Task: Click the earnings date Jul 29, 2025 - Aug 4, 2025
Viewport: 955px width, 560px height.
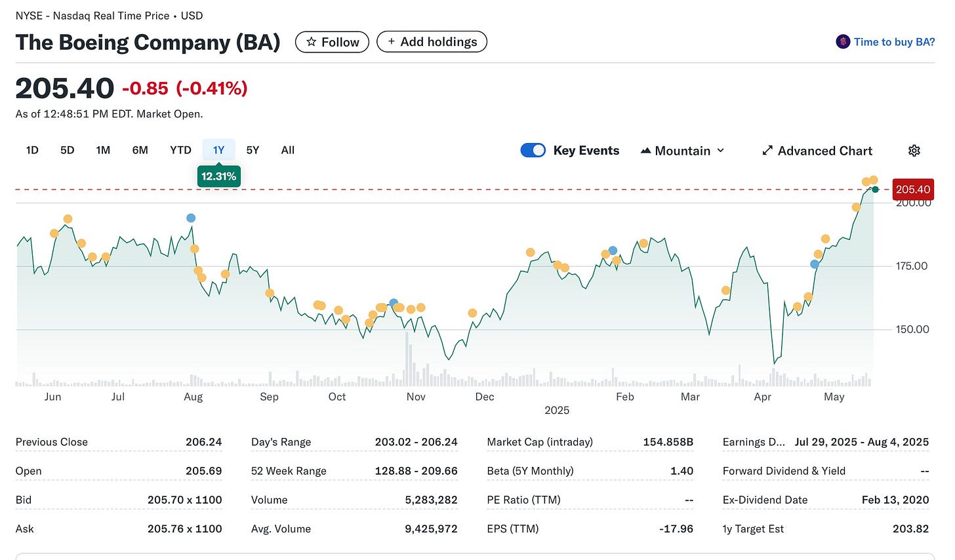Action: (862, 442)
